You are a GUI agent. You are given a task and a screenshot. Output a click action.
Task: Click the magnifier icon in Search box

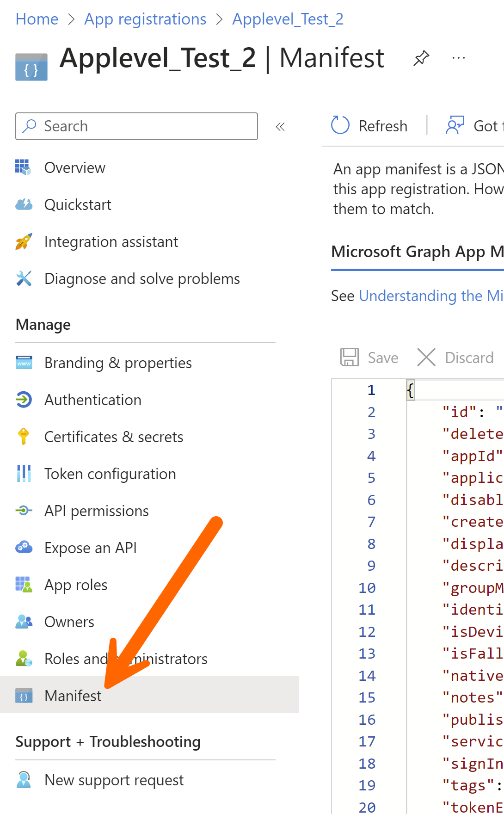pos(29,125)
